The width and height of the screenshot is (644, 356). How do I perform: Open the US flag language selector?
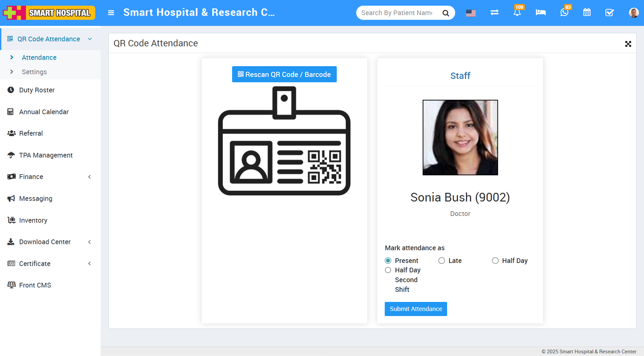tap(471, 13)
